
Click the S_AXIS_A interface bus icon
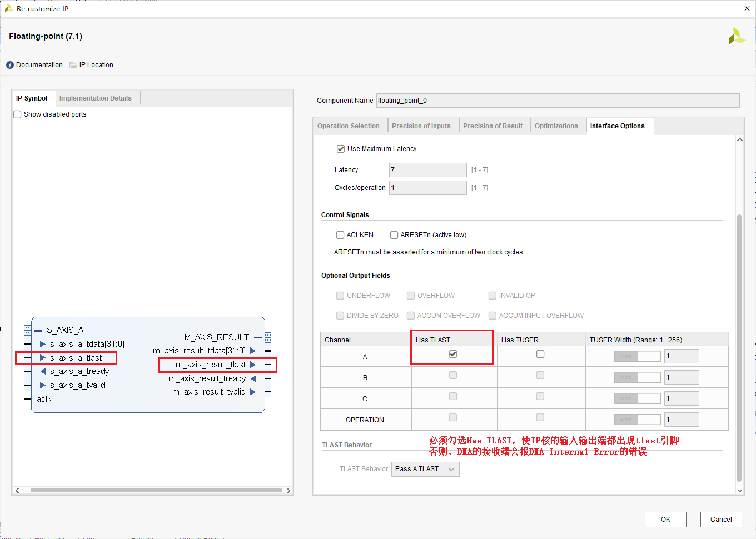[x=27, y=330]
